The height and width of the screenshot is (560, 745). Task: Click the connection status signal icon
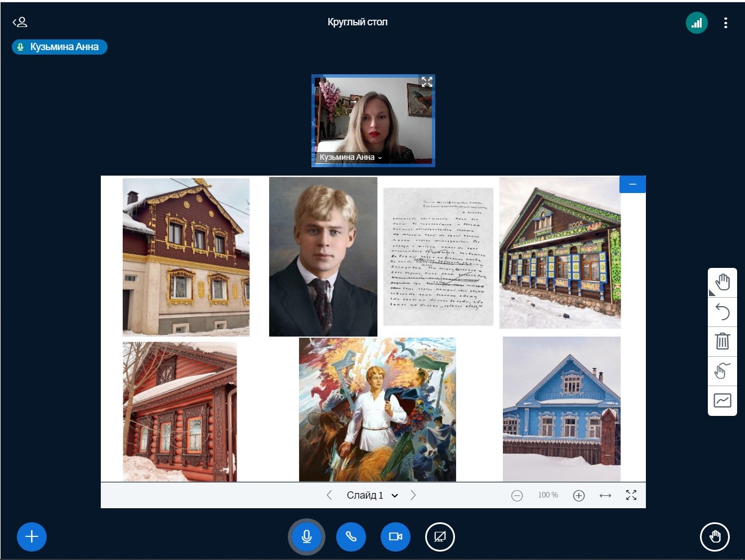[697, 23]
